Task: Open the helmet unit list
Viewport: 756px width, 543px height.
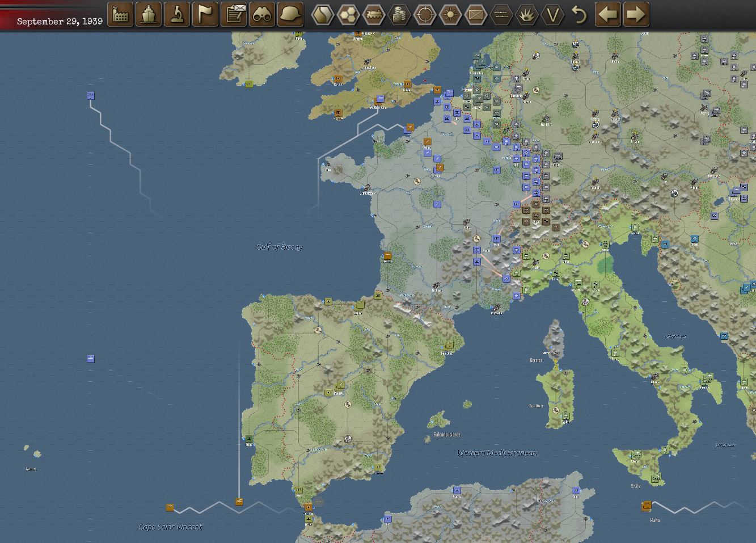Action: tap(290, 14)
